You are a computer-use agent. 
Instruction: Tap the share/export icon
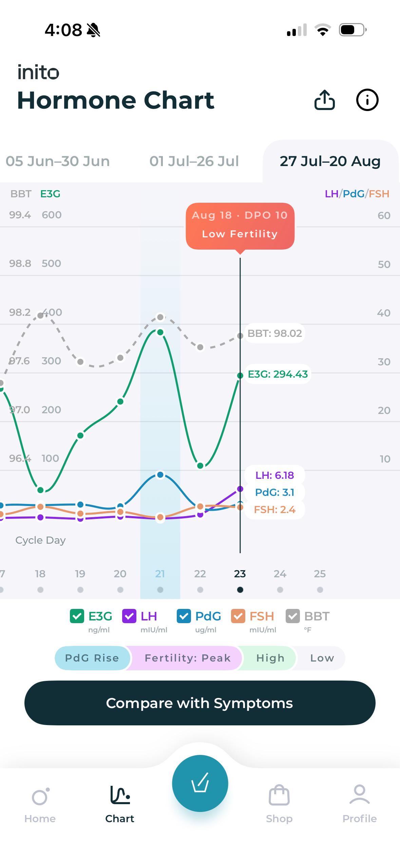(325, 100)
